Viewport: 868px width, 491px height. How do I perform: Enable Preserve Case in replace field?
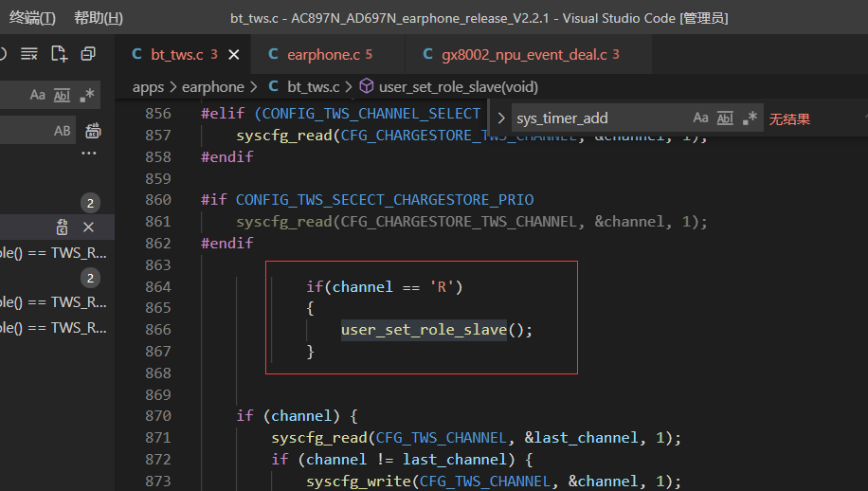(62, 131)
